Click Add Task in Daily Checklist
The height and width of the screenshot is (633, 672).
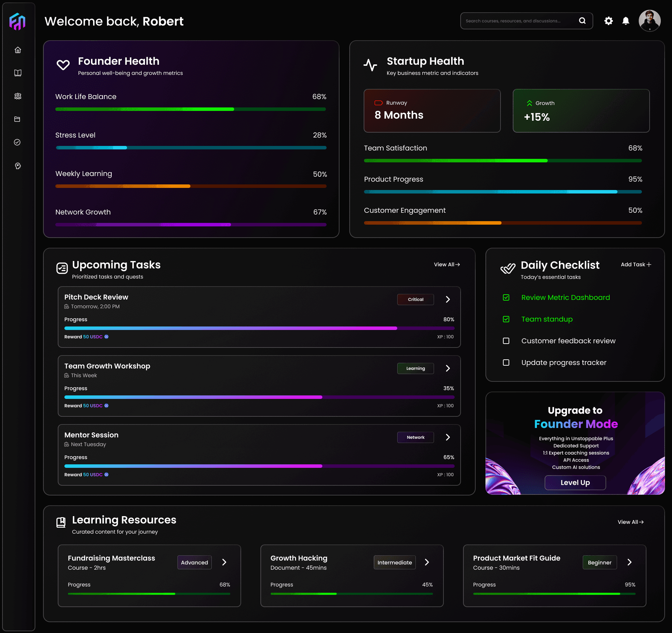[x=635, y=265]
